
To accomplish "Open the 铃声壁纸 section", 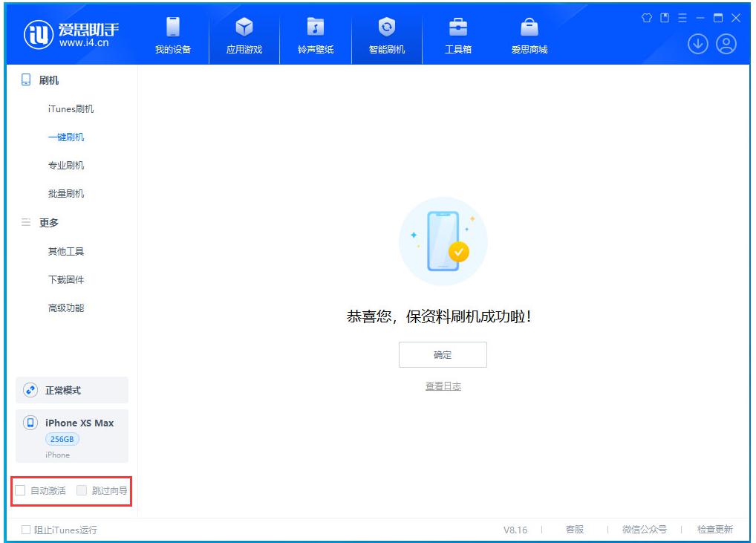I will [315, 34].
